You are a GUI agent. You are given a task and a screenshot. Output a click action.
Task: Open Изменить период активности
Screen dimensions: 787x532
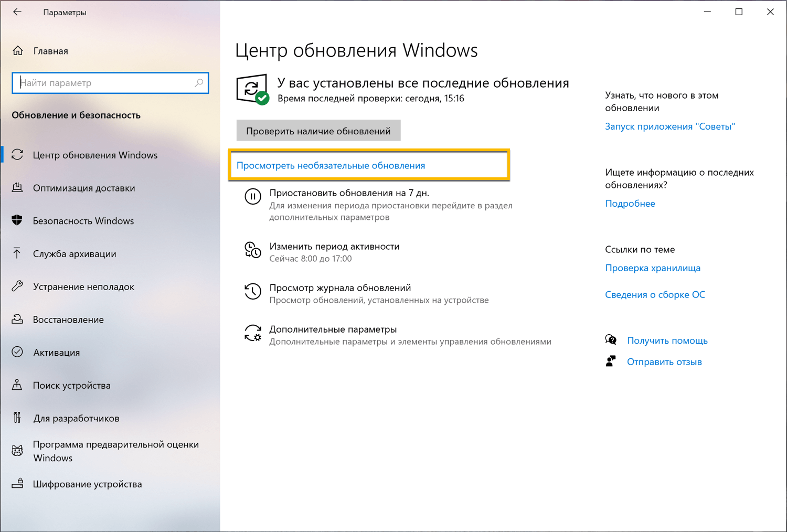[334, 246]
